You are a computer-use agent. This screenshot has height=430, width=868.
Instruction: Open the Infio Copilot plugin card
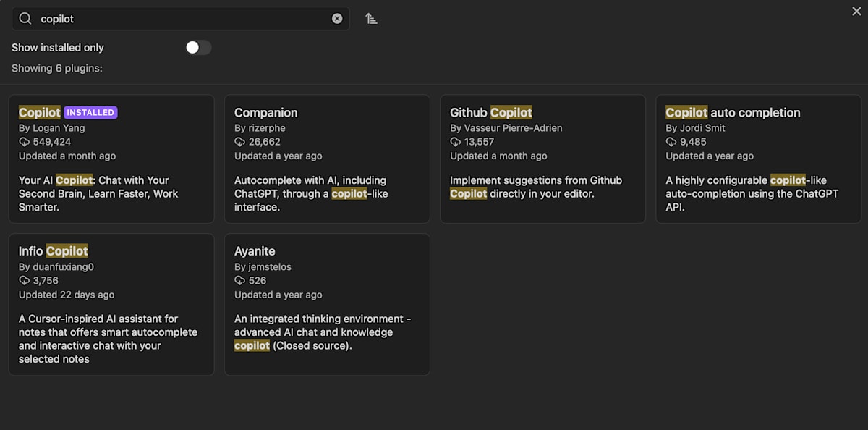point(111,304)
